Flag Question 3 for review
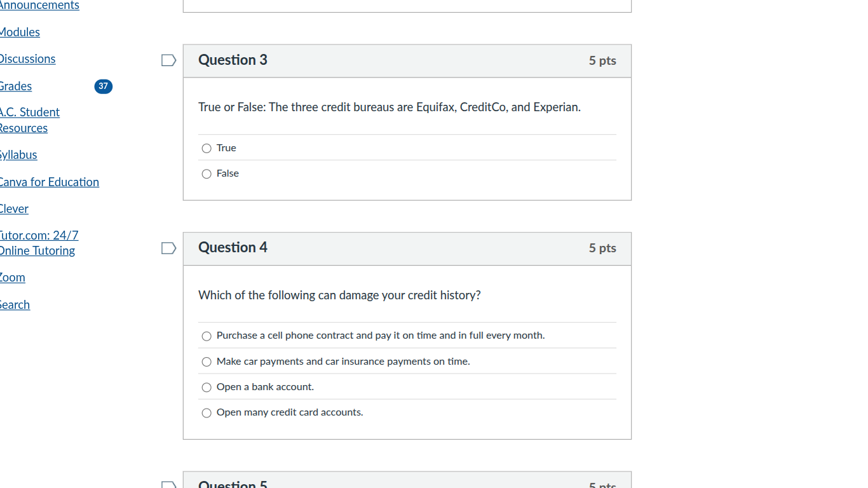Screen dimensions: 868x488 [168, 60]
